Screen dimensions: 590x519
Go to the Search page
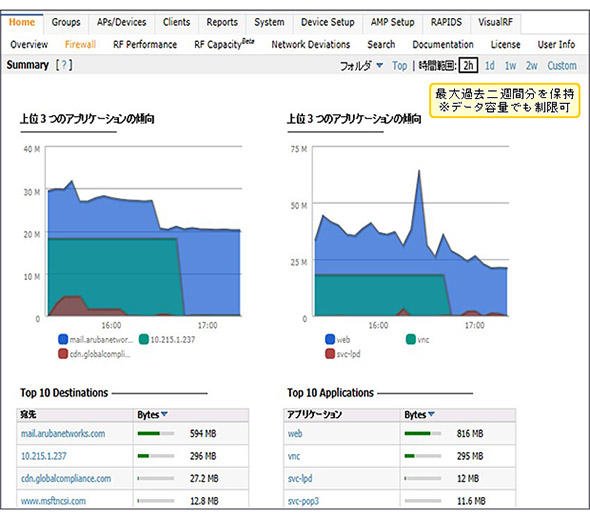381,44
